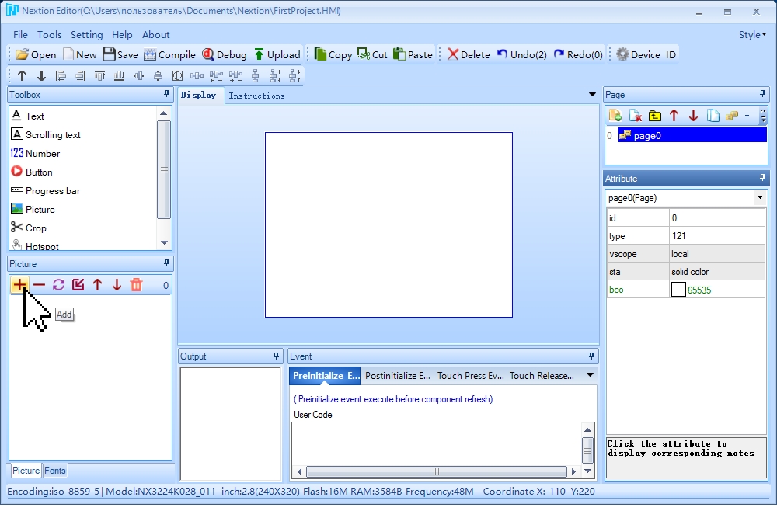Copy page icon in Page panel
The image size is (777, 532).
[x=713, y=116]
